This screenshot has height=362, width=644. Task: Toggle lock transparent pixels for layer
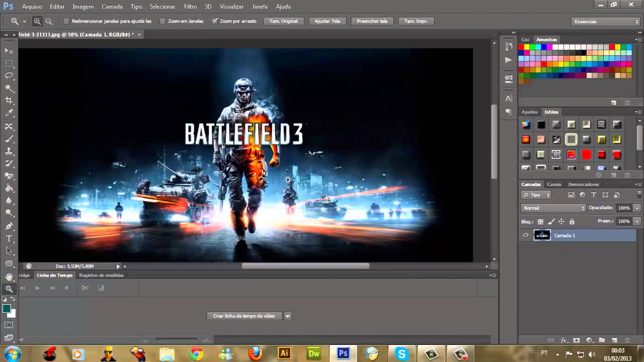tap(540, 221)
